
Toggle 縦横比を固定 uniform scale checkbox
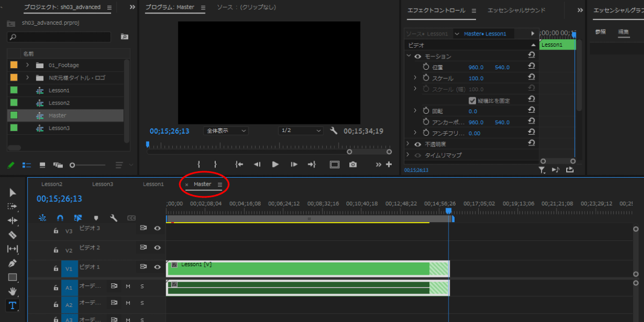click(472, 100)
